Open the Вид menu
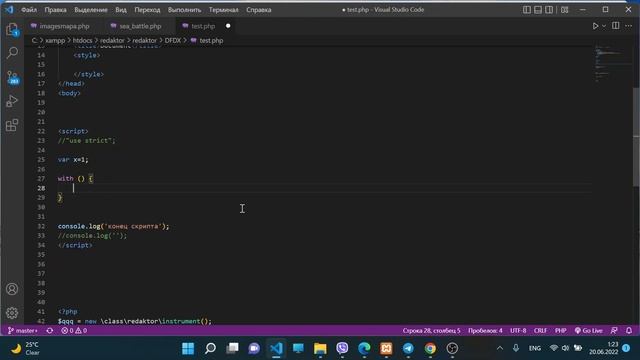 (121, 9)
